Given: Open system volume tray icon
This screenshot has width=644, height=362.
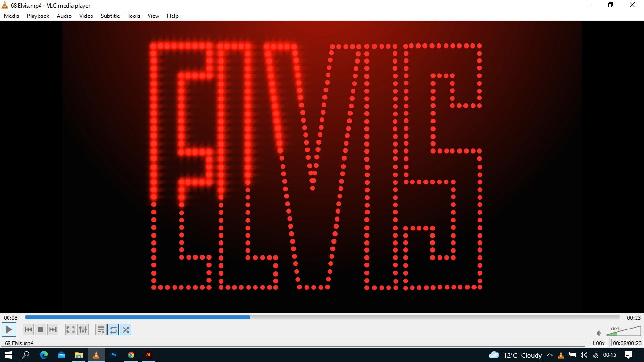Looking at the screenshot, I should [x=584, y=355].
